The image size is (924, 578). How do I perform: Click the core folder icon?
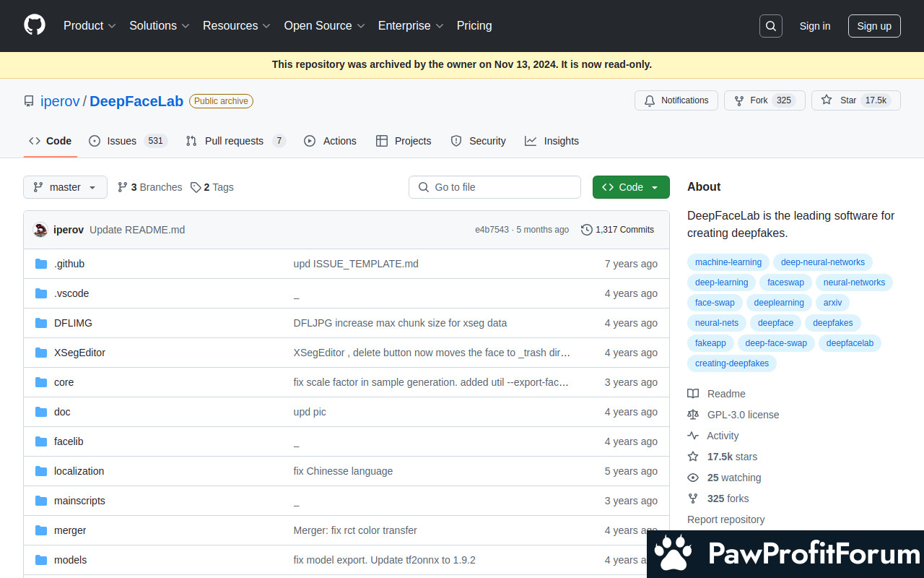point(41,382)
